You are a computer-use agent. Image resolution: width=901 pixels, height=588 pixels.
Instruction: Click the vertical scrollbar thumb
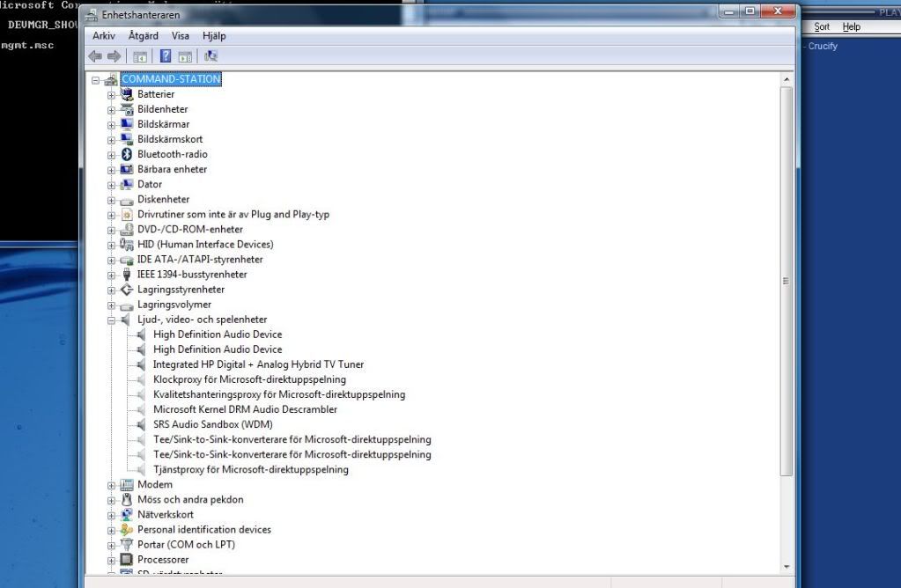click(787, 281)
